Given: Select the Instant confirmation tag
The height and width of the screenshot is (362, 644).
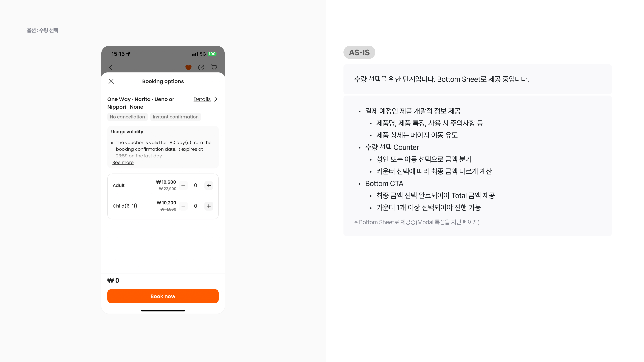Looking at the screenshot, I should coord(175,117).
